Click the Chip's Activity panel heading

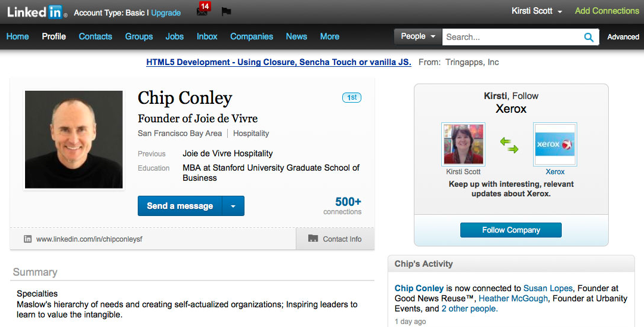point(423,264)
